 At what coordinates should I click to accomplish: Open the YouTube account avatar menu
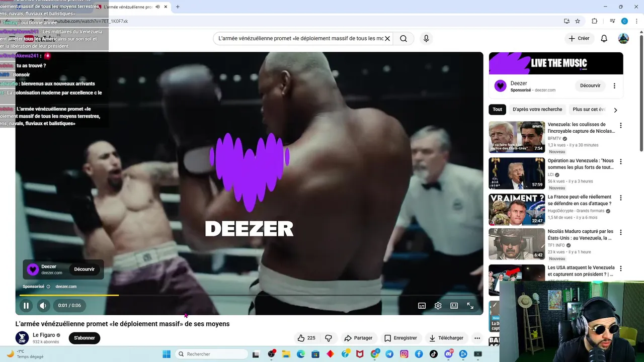tap(623, 38)
